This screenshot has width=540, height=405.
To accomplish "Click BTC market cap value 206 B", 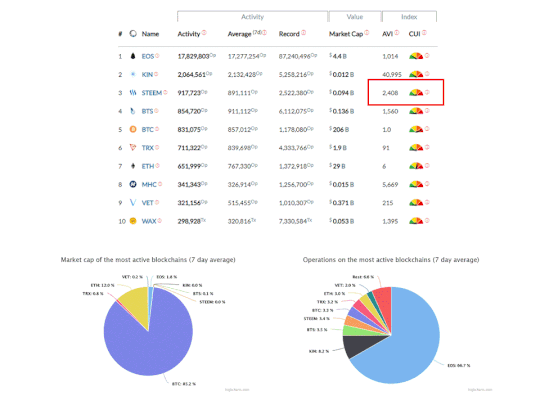I will click(x=339, y=129).
